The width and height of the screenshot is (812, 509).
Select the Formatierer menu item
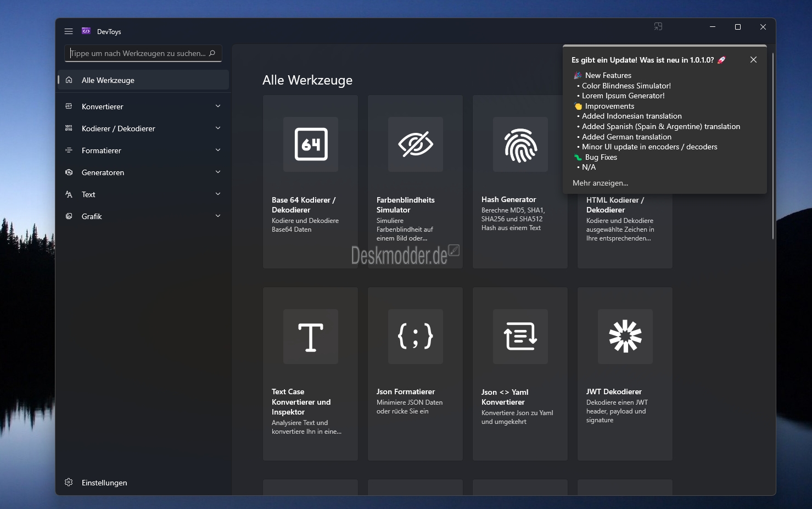point(143,150)
